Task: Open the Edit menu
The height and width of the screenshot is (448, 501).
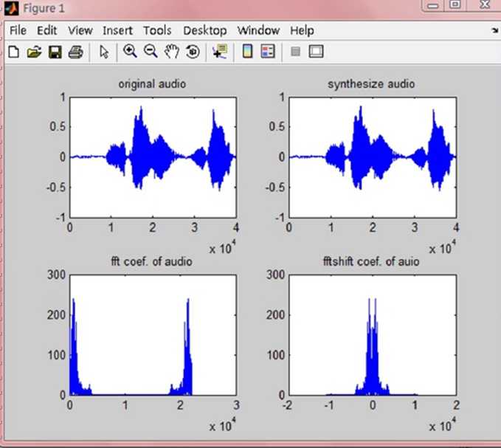Action: (x=47, y=31)
